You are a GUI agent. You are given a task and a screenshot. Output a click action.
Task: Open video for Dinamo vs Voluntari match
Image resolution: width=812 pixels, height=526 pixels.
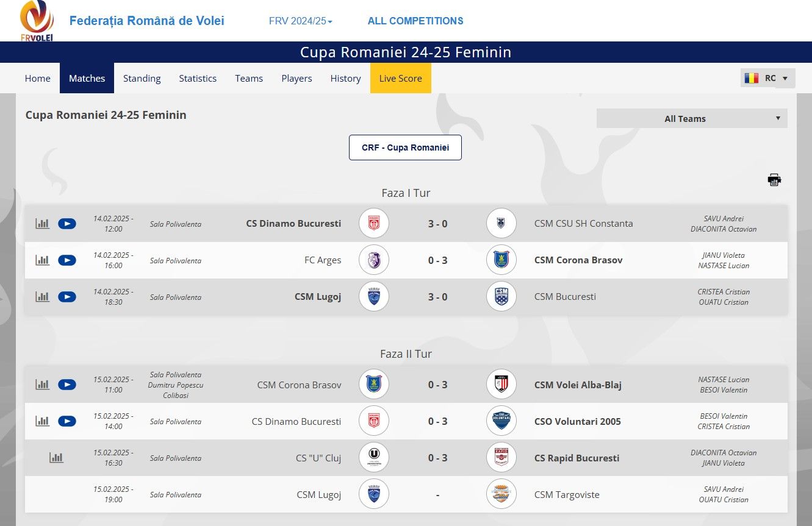tap(67, 421)
